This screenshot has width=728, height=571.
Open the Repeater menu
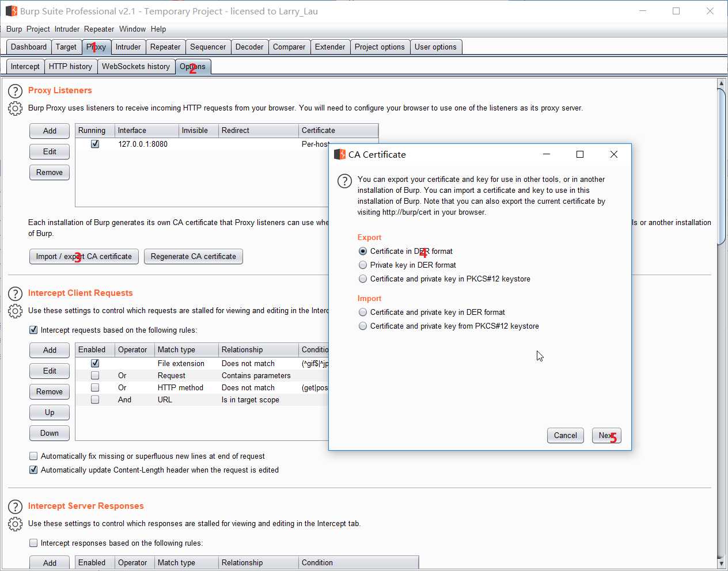99,29
